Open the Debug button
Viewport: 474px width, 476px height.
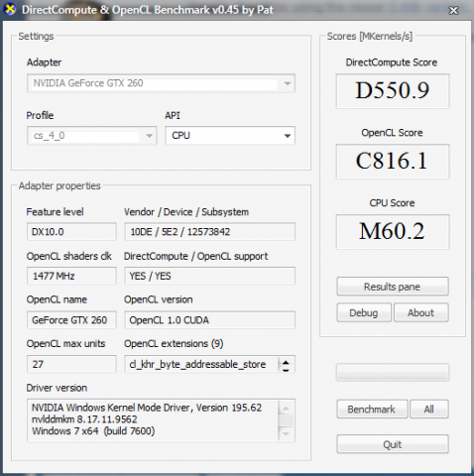coord(364,312)
